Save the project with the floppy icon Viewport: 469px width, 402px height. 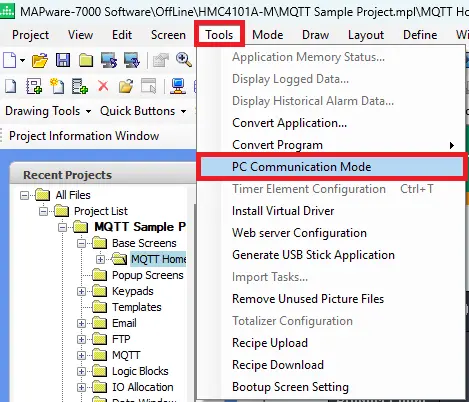tap(63, 60)
